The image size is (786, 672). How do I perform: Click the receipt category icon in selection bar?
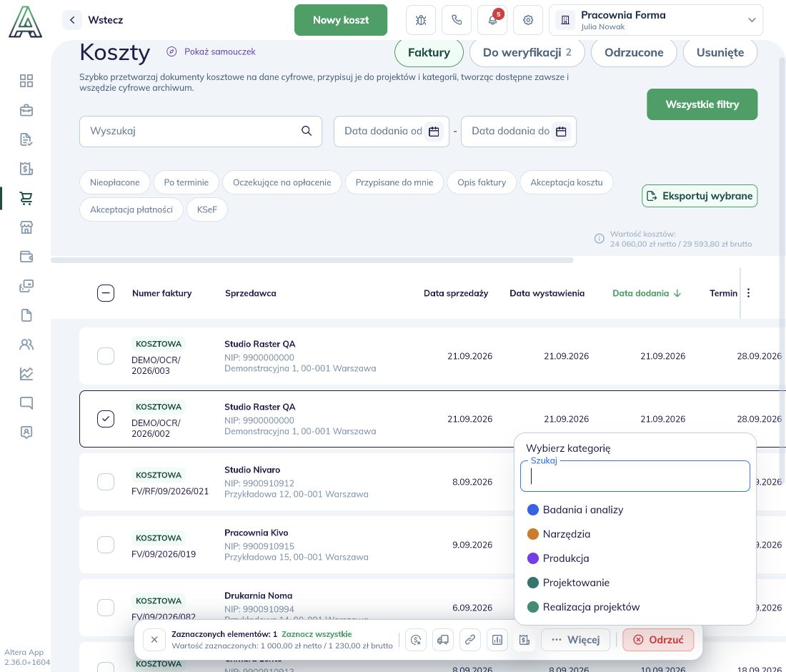click(x=524, y=639)
